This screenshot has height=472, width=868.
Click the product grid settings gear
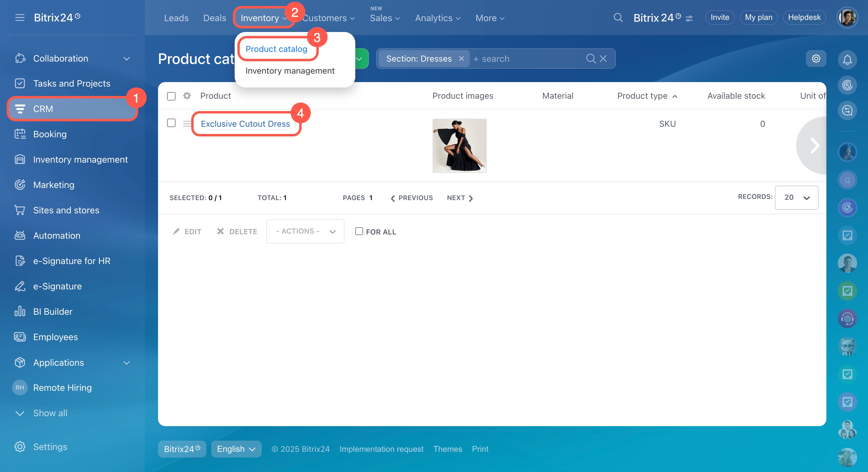[x=187, y=96]
